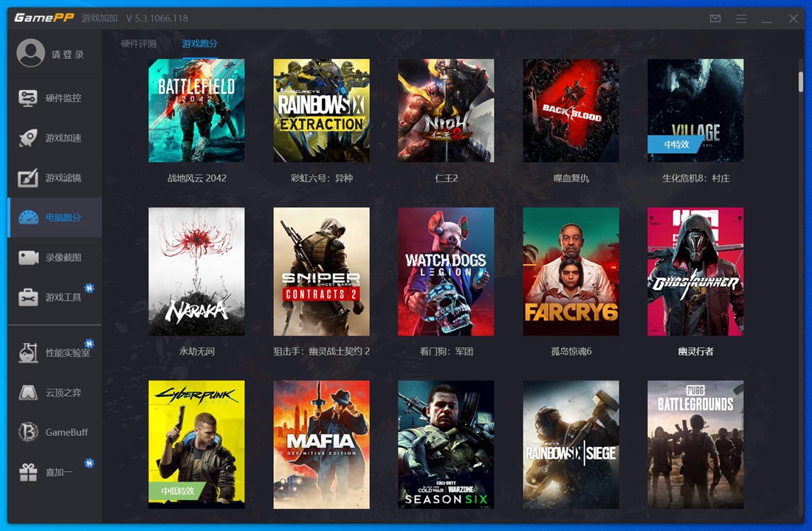The width and height of the screenshot is (812, 531).
Task: Click the user avatar login icon
Action: coord(30,53)
